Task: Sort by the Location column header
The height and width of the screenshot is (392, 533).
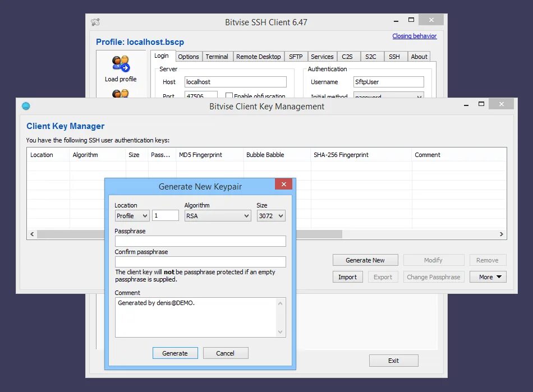Action: tap(48, 155)
